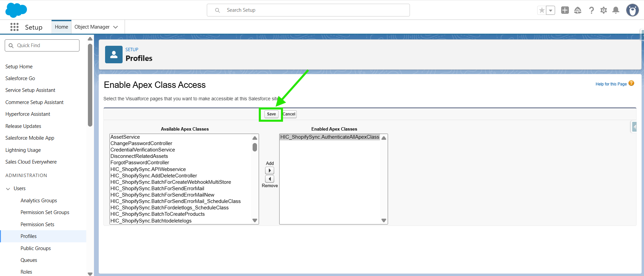This screenshot has width=644, height=276.
Task: Open the App Launcher grid icon
Action: (14, 27)
